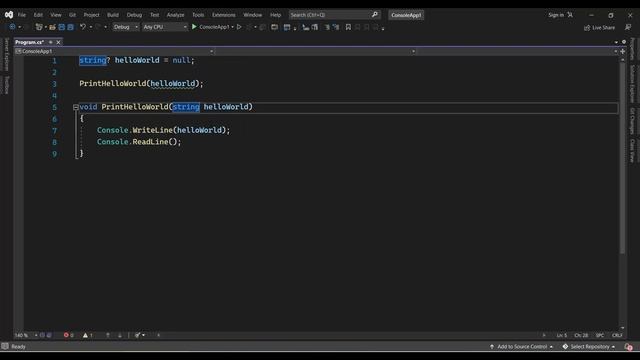640x360 pixels.
Task: Open the Window menu
Action: 252,15
